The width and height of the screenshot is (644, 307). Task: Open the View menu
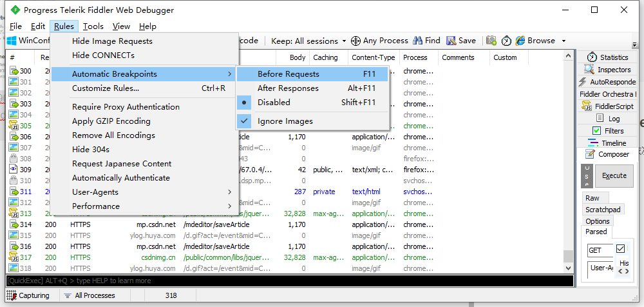point(121,26)
